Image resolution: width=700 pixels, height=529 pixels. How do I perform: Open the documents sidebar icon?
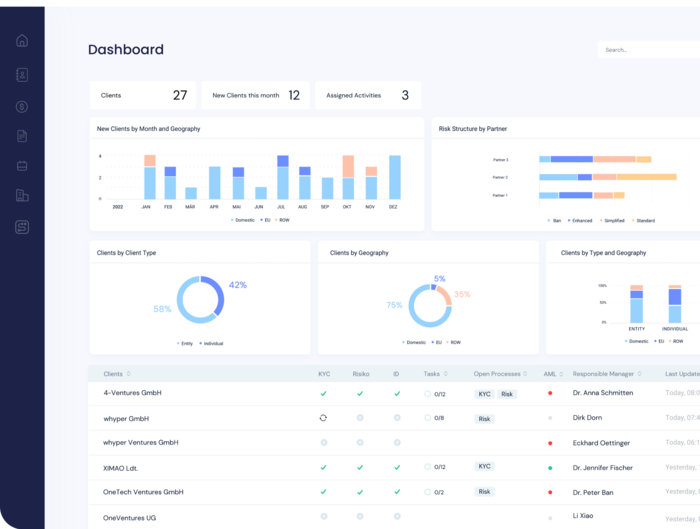click(x=22, y=136)
